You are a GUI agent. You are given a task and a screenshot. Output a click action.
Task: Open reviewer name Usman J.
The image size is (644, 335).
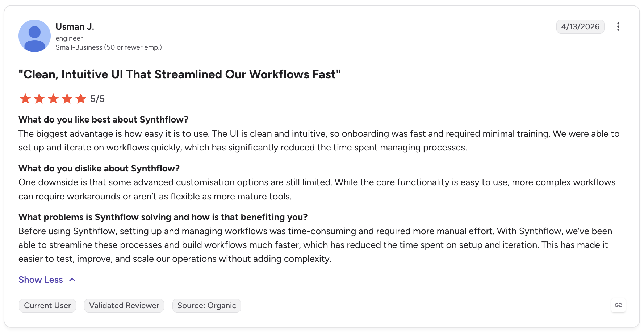(75, 26)
